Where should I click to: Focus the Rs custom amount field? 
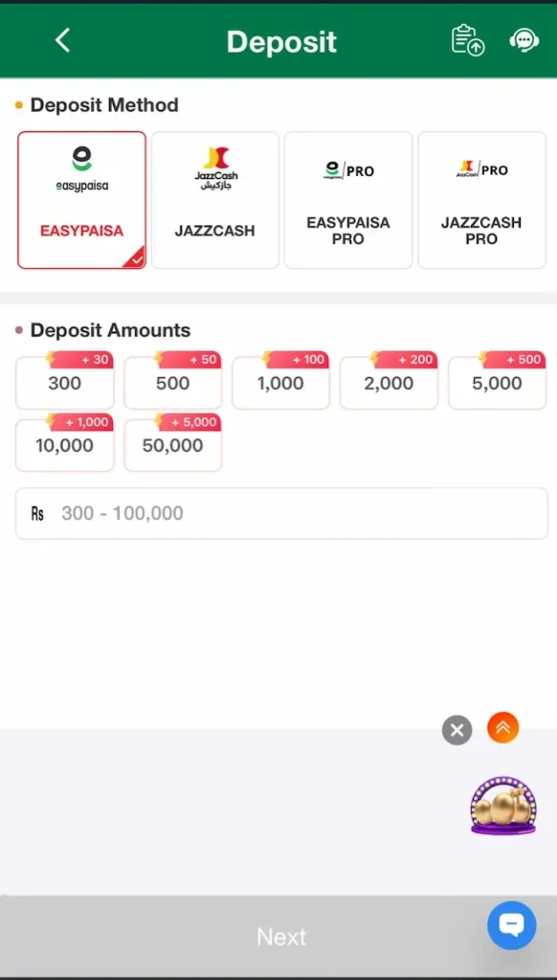tap(282, 514)
